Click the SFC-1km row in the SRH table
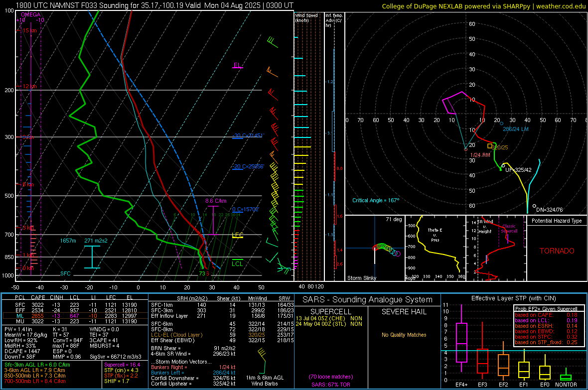Screen dimensions: 588x390 (x=222, y=305)
